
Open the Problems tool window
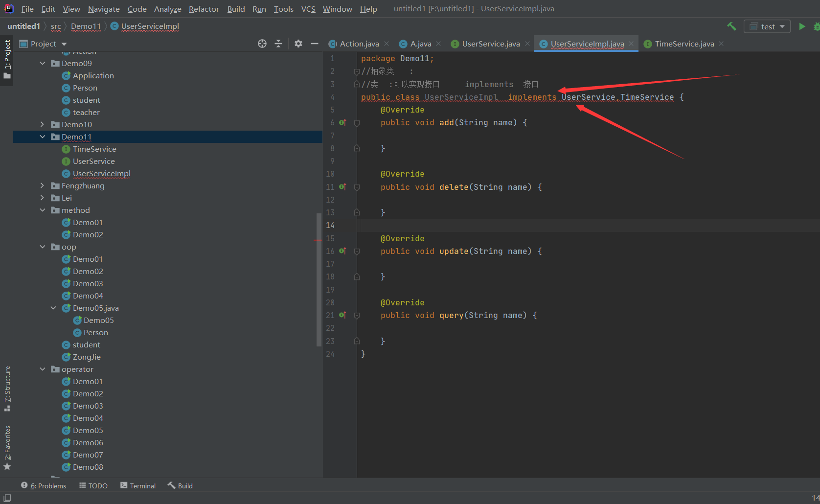pyautogui.click(x=44, y=485)
